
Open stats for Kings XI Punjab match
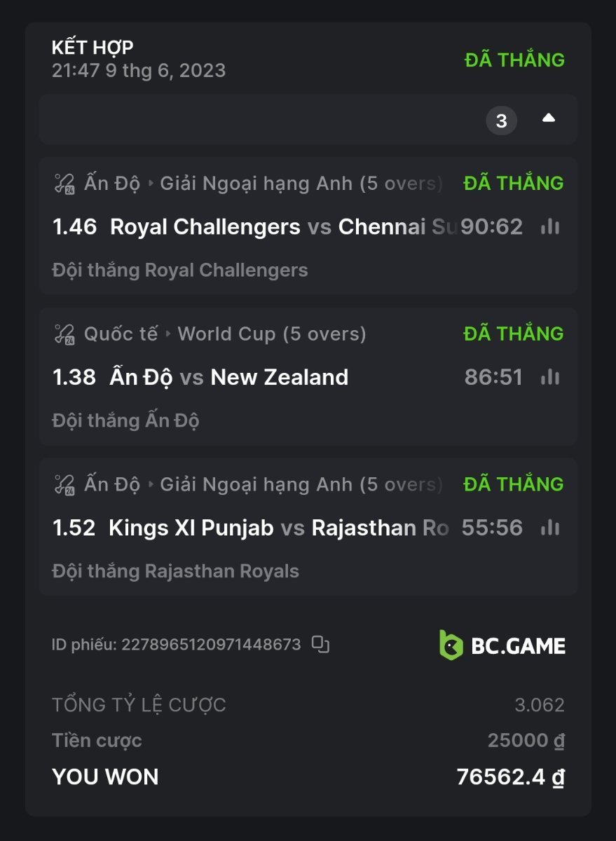pyautogui.click(x=550, y=528)
